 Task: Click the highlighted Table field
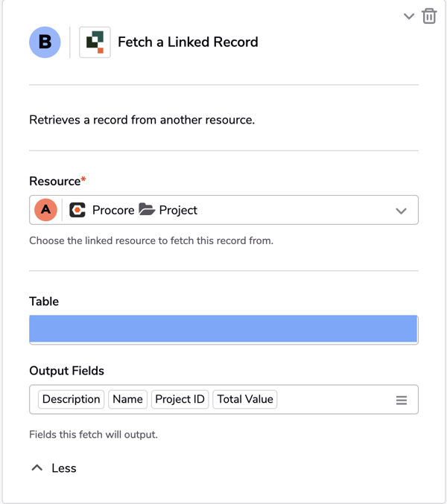[x=223, y=329]
